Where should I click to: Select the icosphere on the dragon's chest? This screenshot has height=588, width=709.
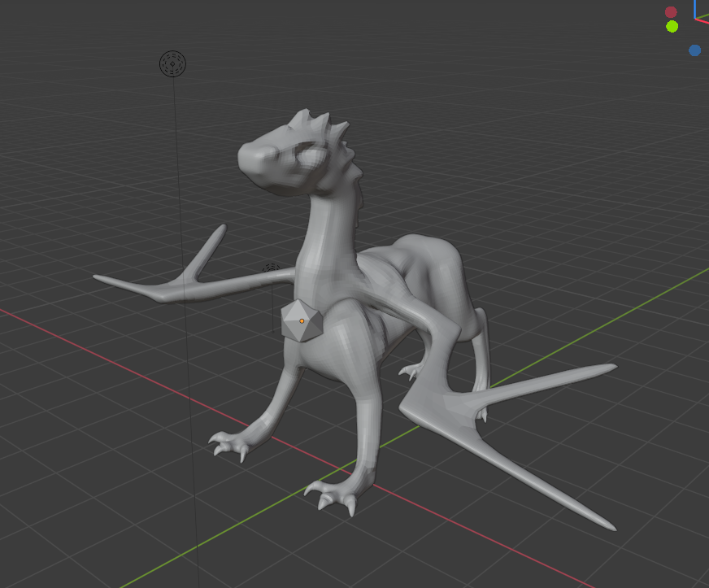point(301,320)
